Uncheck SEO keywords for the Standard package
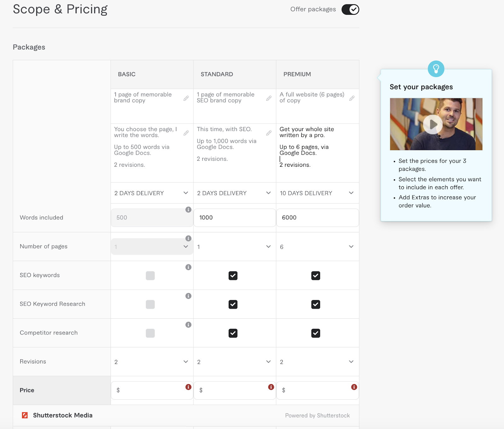The image size is (504, 429). tap(233, 275)
